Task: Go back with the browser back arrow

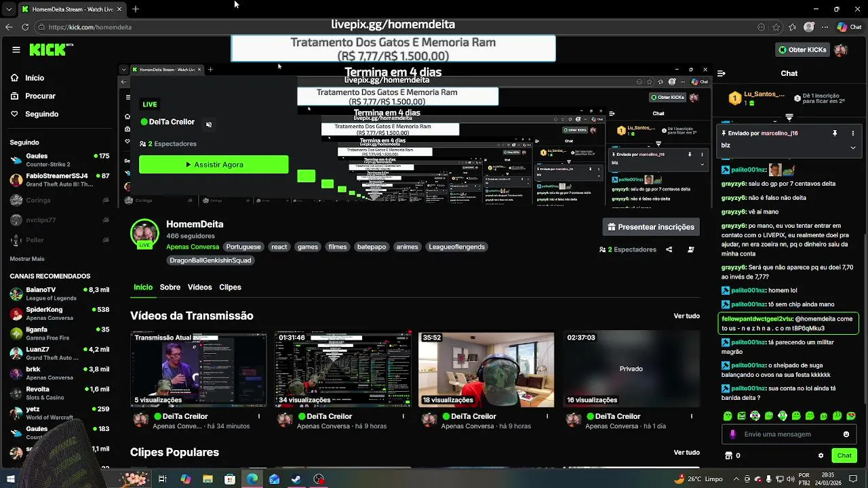Action: [x=9, y=27]
